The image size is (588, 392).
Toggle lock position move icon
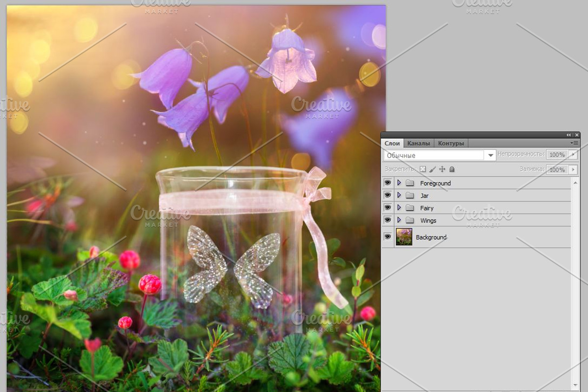(442, 169)
